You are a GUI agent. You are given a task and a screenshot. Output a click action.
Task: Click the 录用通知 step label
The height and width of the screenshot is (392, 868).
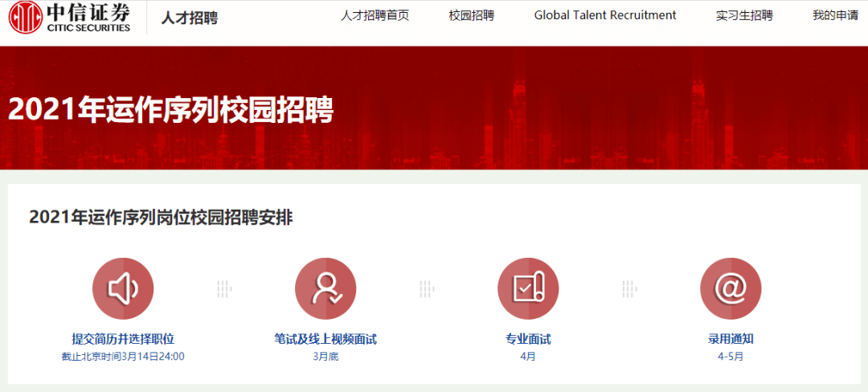pyautogui.click(x=731, y=339)
